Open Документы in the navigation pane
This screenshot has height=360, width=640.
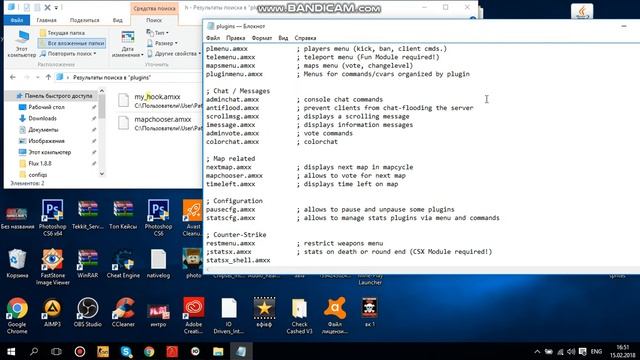(43, 129)
